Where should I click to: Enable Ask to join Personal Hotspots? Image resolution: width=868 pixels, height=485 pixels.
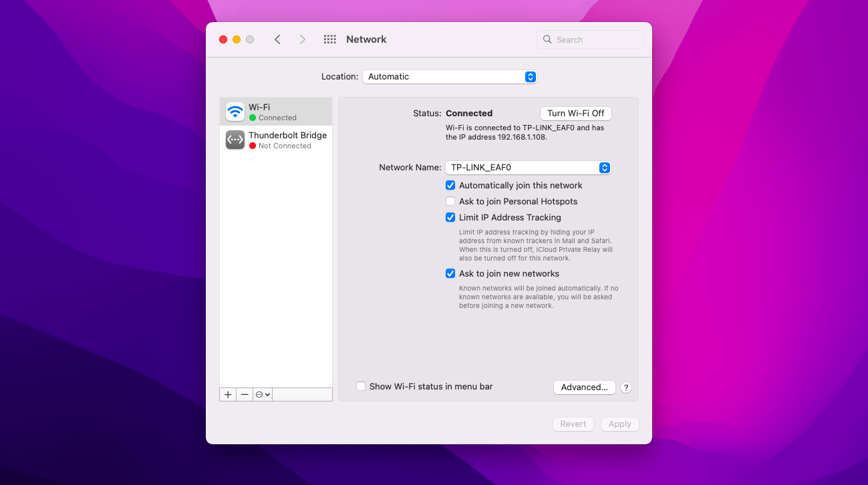tap(450, 201)
